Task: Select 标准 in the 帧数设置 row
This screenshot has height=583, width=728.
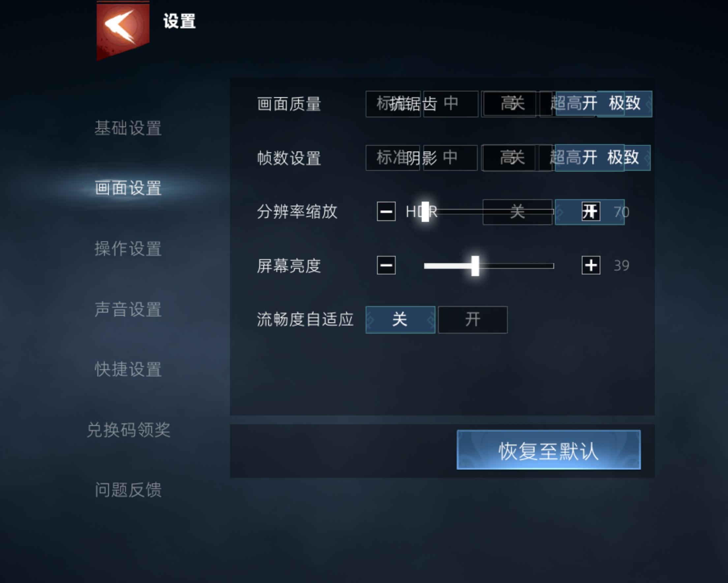Action: [393, 158]
